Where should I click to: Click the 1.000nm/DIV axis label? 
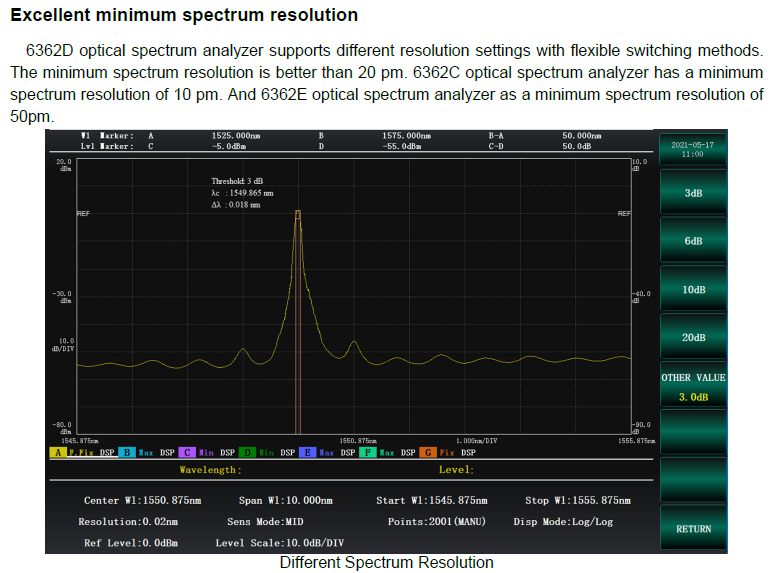click(x=476, y=441)
